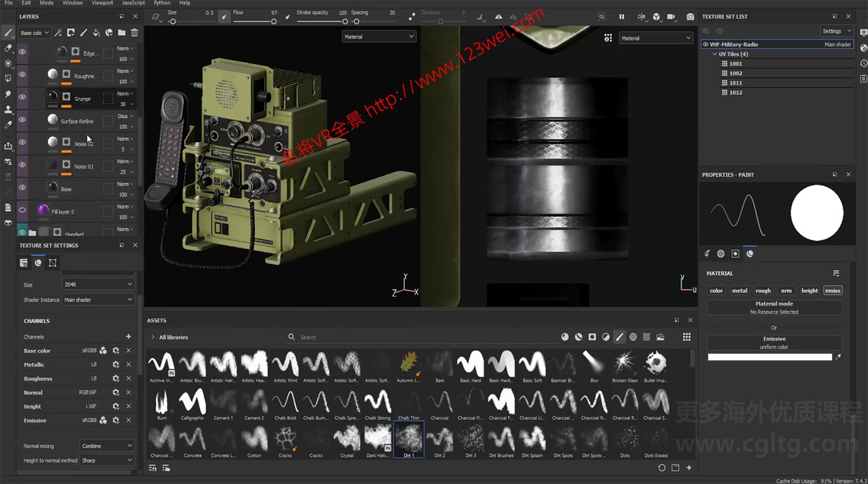The height and width of the screenshot is (484, 868).
Task: Open the JavaScript menu
Action: pyautogui.click(x=133, y=3)
